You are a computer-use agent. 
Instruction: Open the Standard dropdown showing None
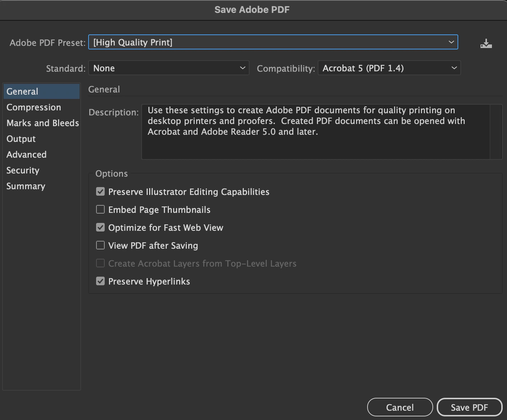[x=169, y=68]
